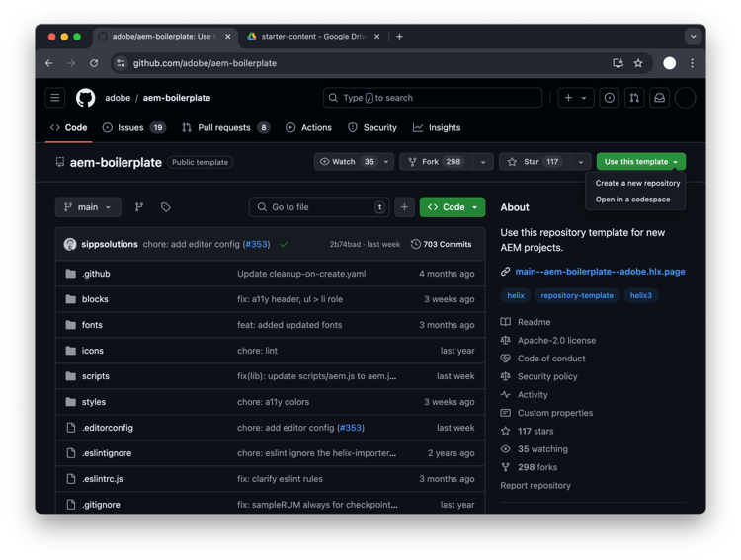This screenshot has height=560, width=741.
Task: Open the Code tab
Action: (x=69, y=128)
